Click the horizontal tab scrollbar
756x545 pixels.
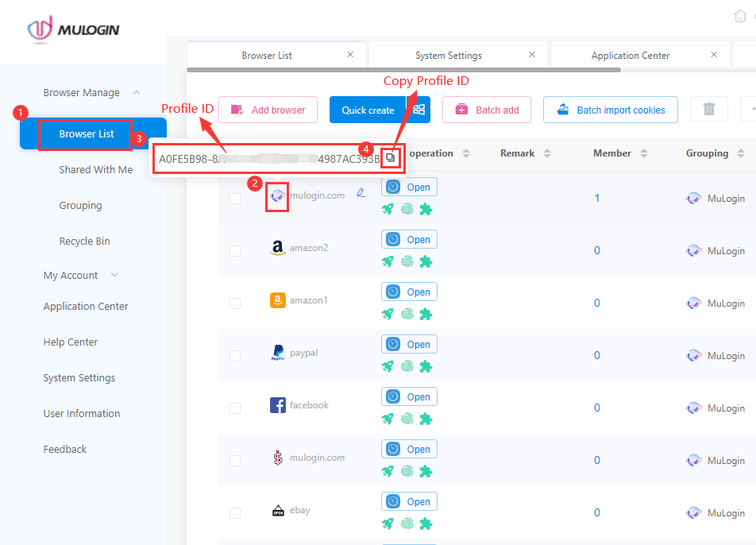(x=403, y=70)
